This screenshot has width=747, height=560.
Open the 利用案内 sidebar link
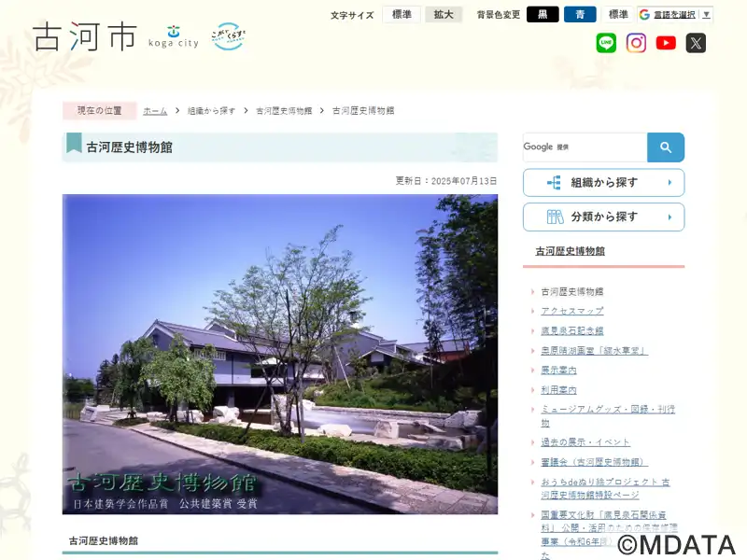coord(558,390)
